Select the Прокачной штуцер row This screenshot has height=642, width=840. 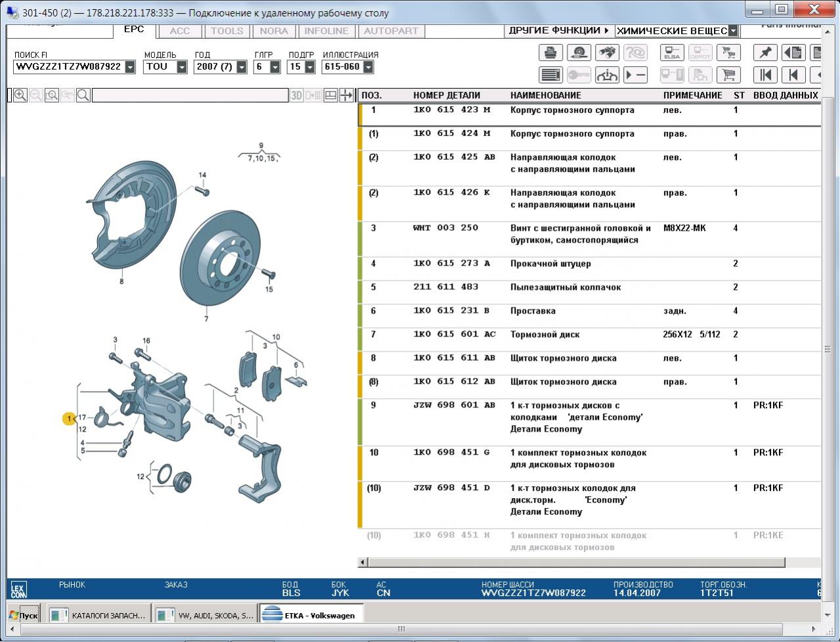click(590, 264)
